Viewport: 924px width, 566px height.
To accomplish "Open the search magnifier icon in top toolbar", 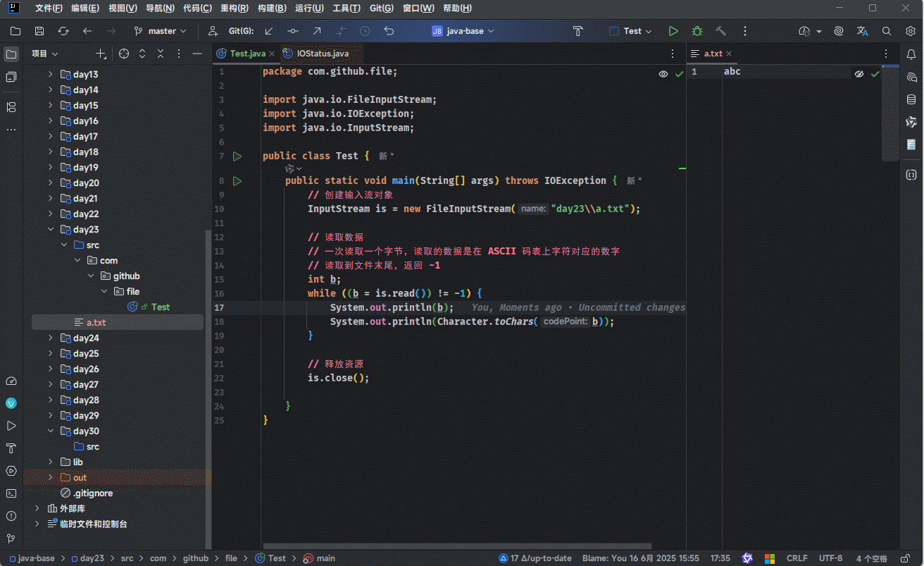I will point(887,31).
